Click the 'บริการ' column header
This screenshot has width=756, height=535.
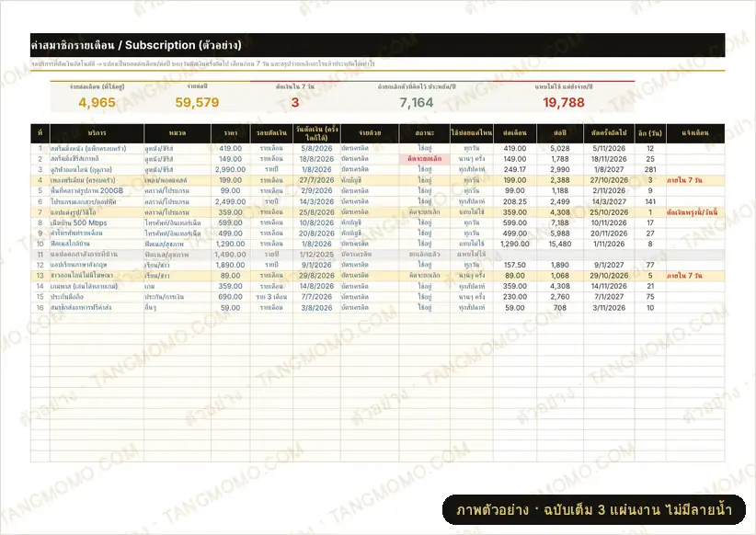pyautogui.click(x=97, y=133)
